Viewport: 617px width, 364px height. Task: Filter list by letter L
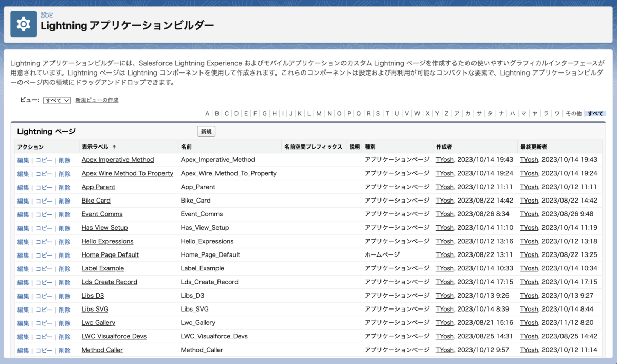(309, 113)
